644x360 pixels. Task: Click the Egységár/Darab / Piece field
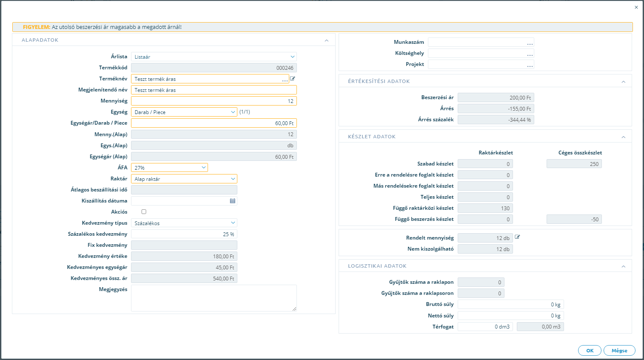pyautogui.click(x=214, y=123)
